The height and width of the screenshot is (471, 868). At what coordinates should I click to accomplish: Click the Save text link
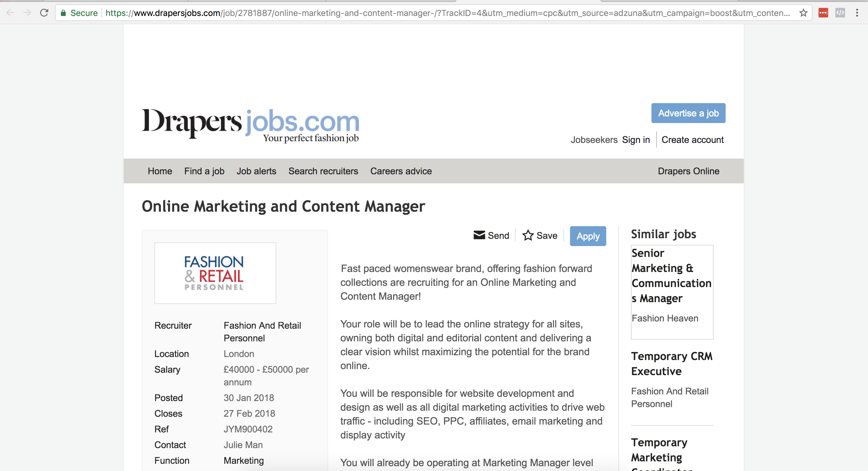pyautogui.click(x=546, y=235)
